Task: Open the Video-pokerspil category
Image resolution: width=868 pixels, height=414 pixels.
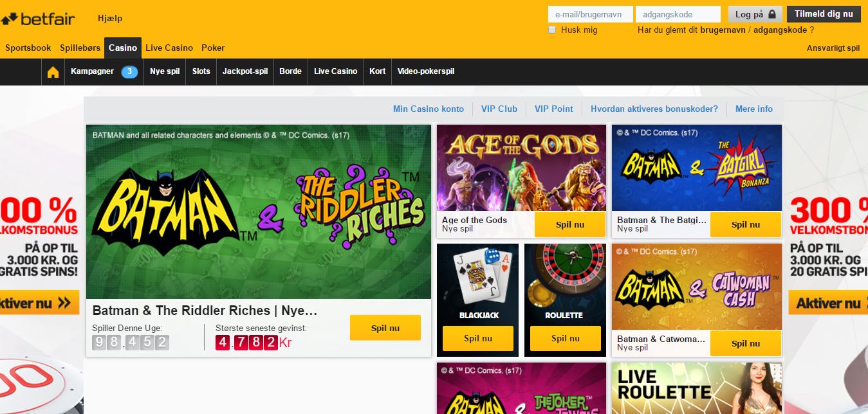Action: coord(426,71)
